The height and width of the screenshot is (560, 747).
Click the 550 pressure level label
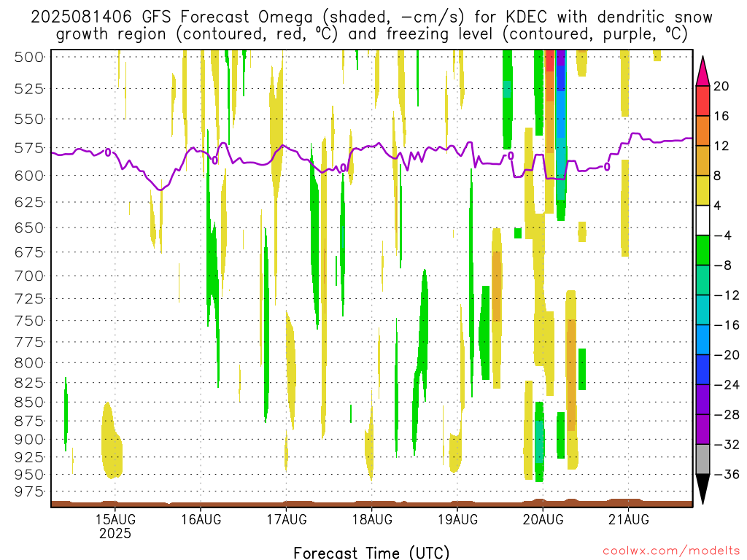click(x=29, y=119)
